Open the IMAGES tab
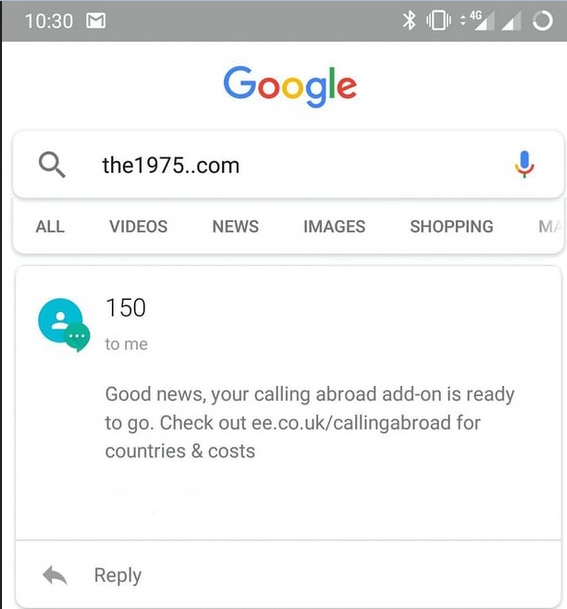 (x=334, y=226)
